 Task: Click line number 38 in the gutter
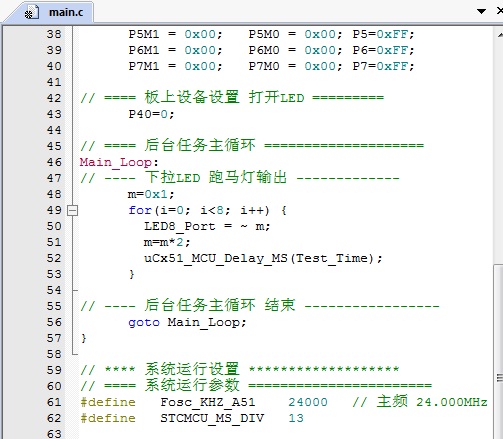(x=54, y=34)
